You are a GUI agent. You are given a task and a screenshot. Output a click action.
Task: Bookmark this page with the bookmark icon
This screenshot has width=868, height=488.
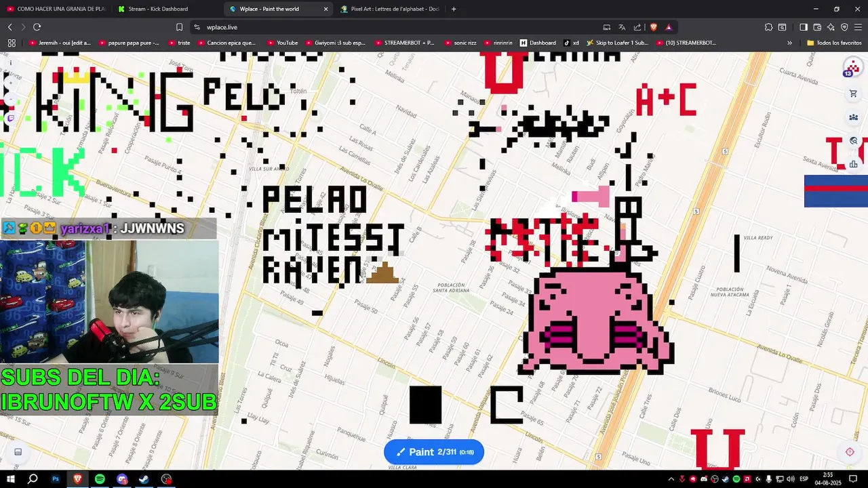coord(179,27)
